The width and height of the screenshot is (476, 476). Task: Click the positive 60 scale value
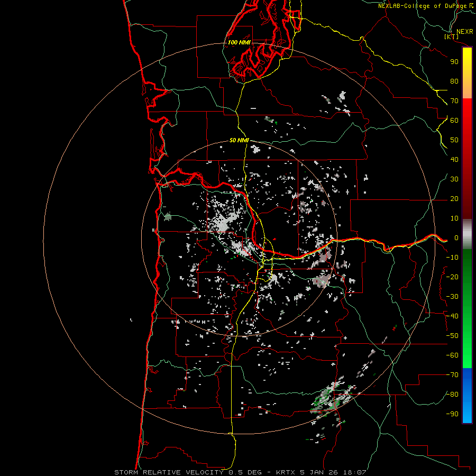[x=454, y=121]
